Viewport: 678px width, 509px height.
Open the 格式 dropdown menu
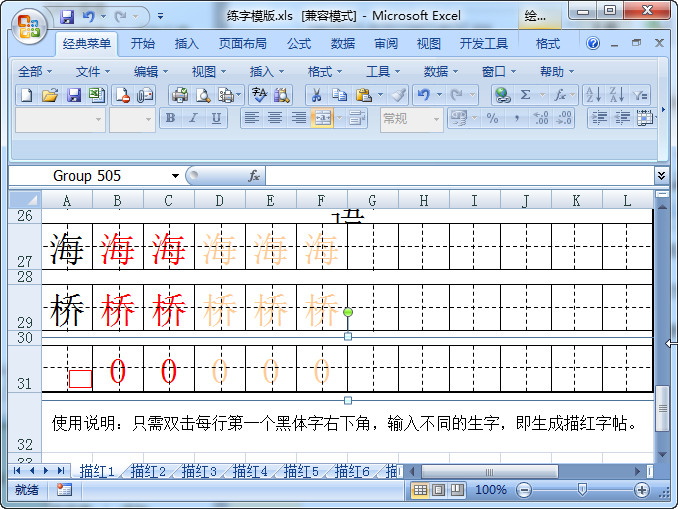coord(324,71)
